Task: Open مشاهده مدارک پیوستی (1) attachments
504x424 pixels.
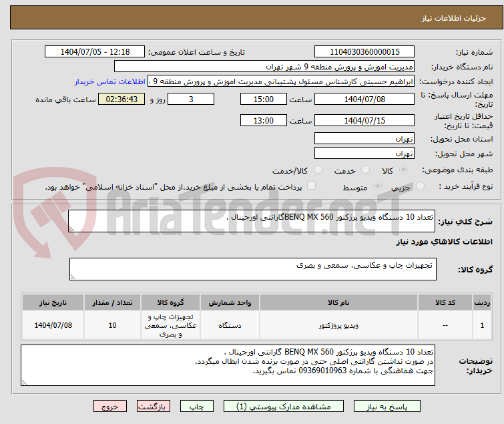Action: (x=283, y=407)
